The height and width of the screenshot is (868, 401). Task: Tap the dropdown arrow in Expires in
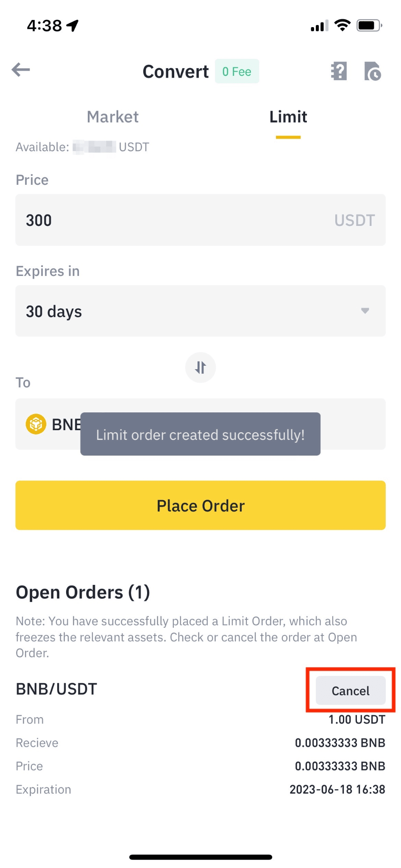(365, 311)
